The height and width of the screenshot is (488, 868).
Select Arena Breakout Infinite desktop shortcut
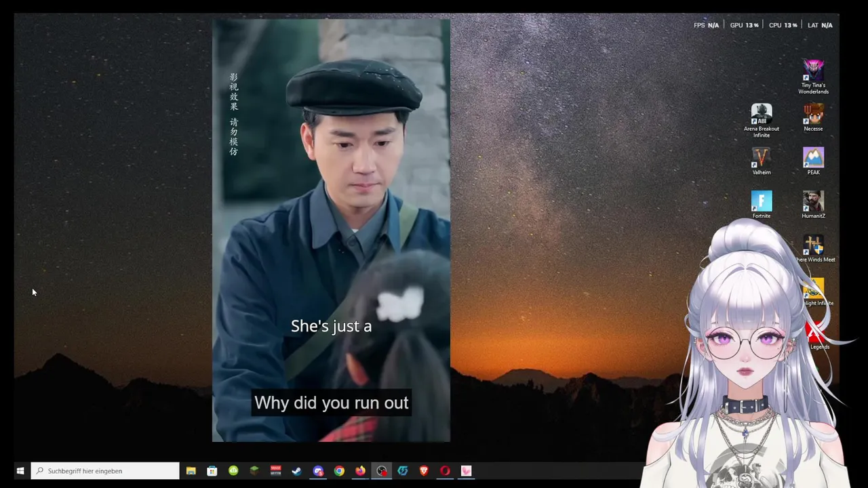pos(762,121)
